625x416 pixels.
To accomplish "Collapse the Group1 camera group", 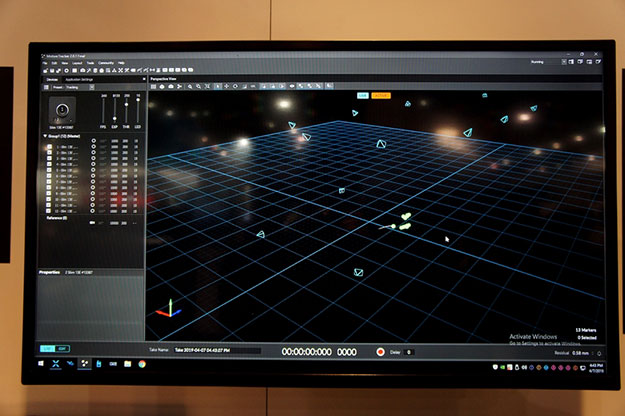I will [43, 137].
